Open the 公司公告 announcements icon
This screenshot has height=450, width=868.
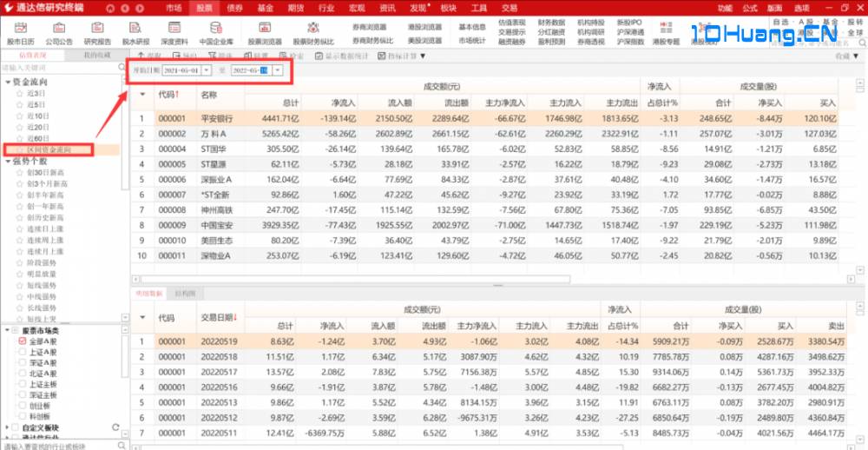(59, 28)
